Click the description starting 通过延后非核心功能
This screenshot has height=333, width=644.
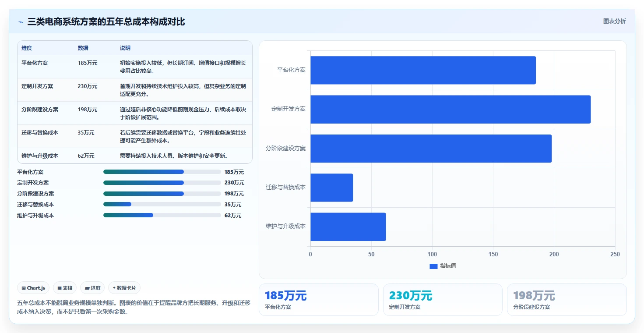(183, 113)
